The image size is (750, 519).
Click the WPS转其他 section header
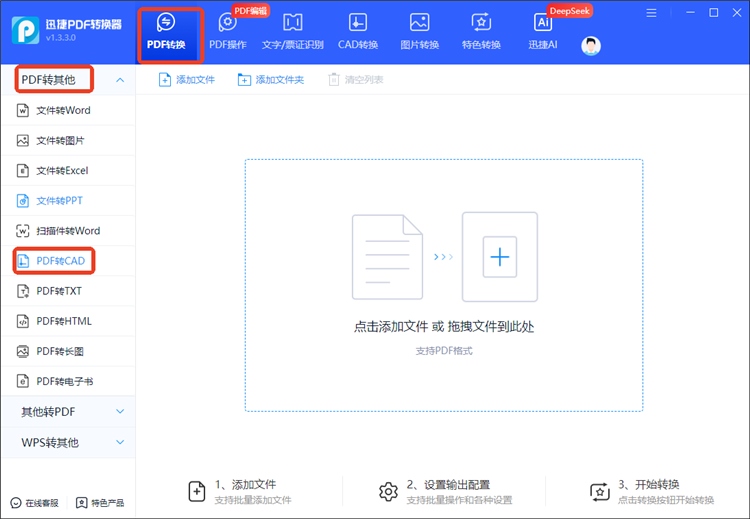coord(68,442)
